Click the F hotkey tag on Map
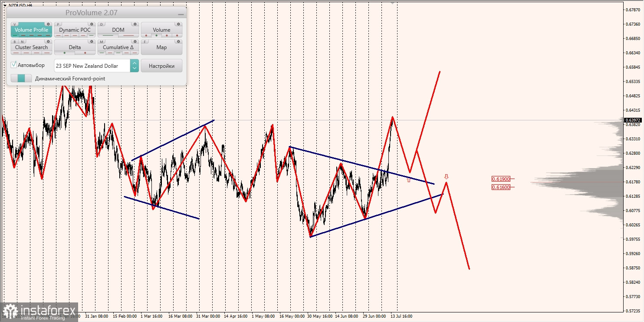644x322 pixels. click(145, 42)
